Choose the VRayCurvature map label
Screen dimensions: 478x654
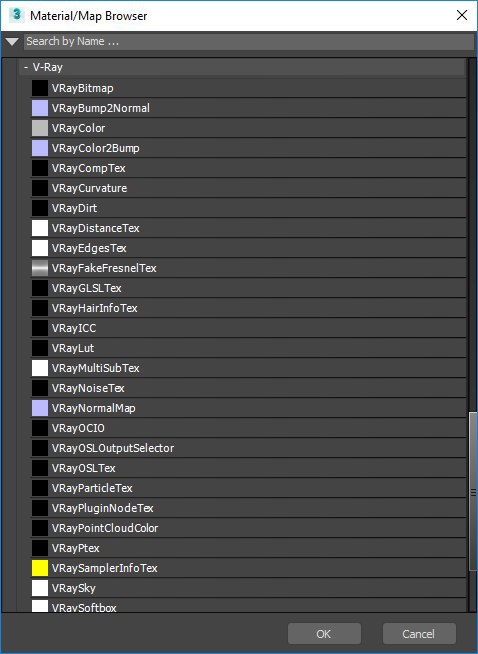coord(89,188)
